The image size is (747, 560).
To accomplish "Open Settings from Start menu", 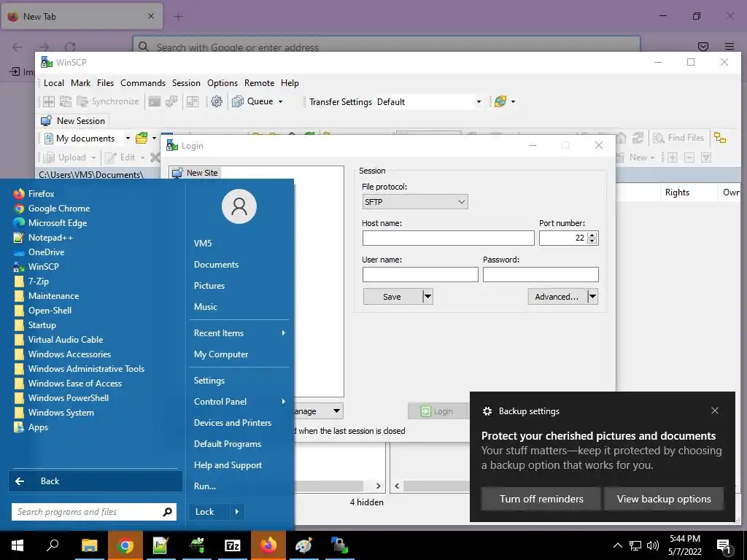I will (209, 381).
